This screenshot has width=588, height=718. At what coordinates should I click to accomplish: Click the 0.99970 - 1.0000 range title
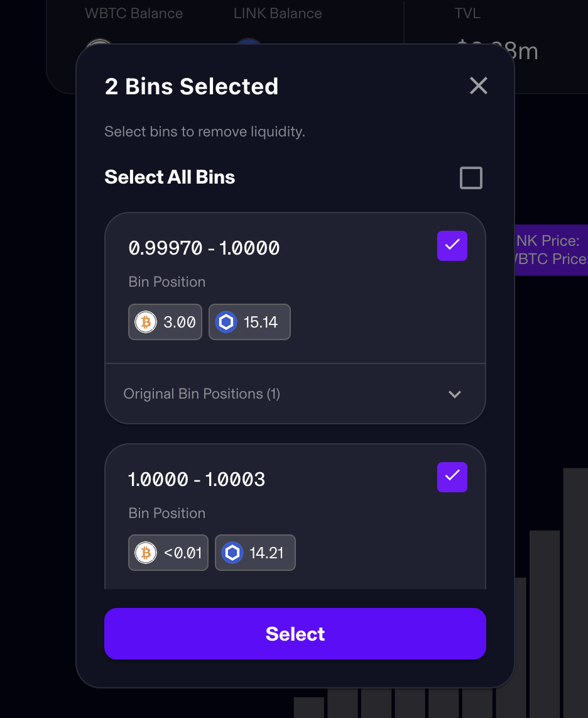(x=204, y=248)
